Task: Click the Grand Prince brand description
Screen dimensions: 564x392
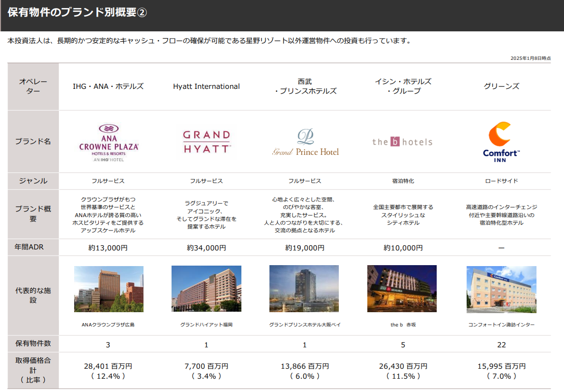Action: (x=305, y=215)
